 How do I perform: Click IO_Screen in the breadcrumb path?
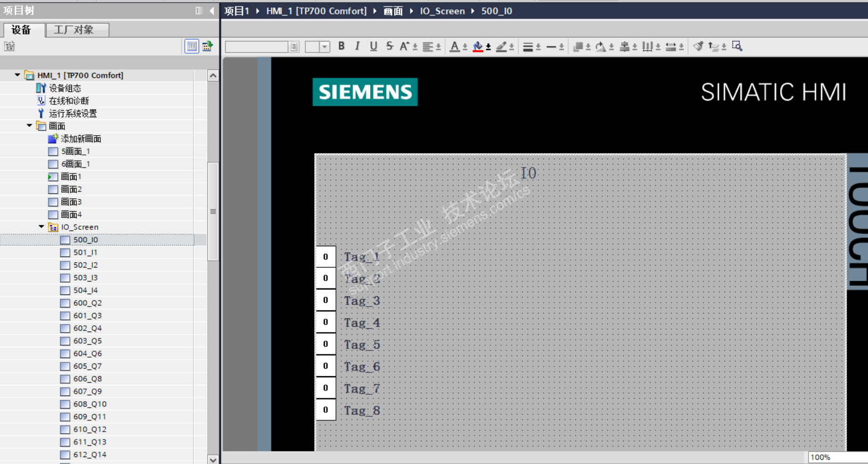442,11
